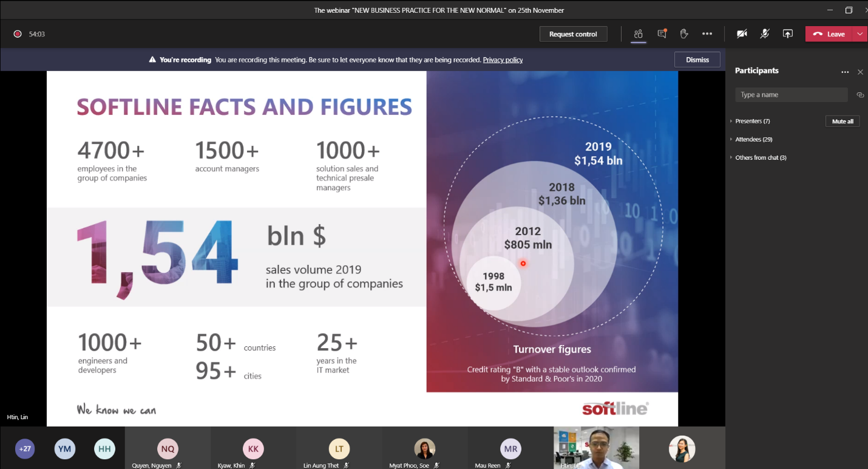Focus the Type a name field

coord(792,95)
